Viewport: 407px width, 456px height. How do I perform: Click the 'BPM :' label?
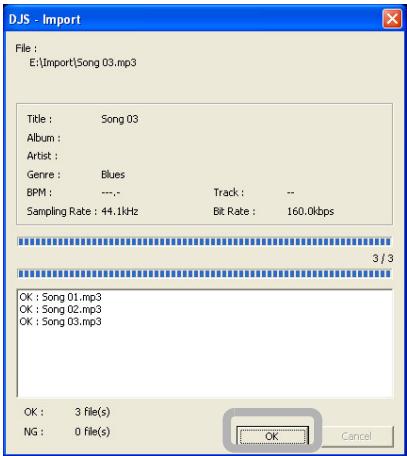(39, 193)
